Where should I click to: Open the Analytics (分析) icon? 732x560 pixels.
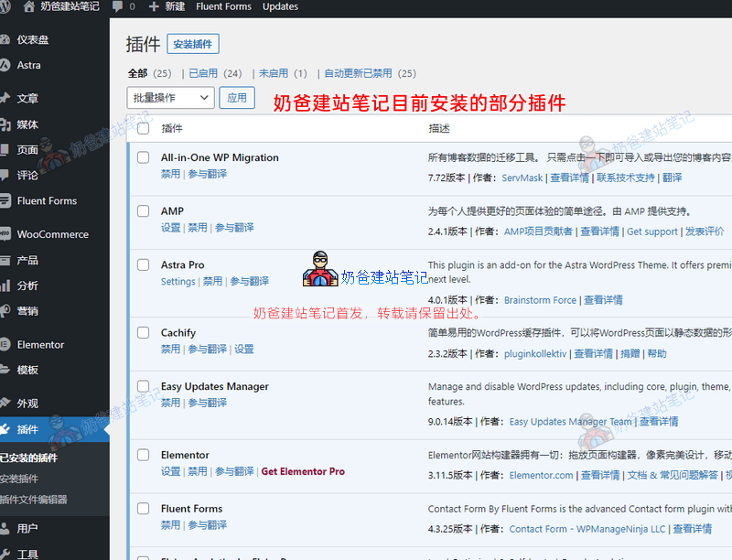[x=5, y=285]
